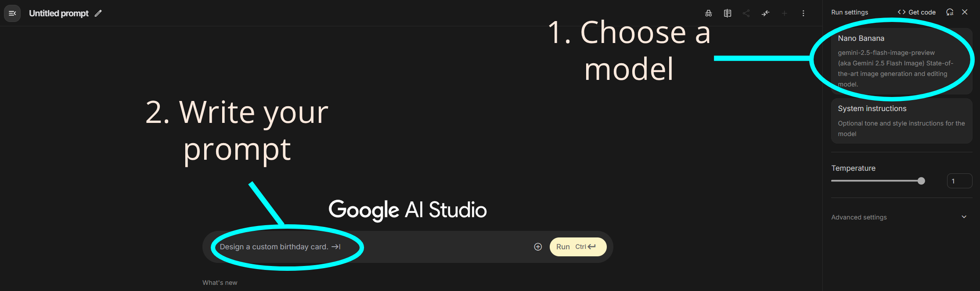Open the Nano Banana model selector
Image resolution: width=980 pixels, height=291 pixels.
point(901,61)
